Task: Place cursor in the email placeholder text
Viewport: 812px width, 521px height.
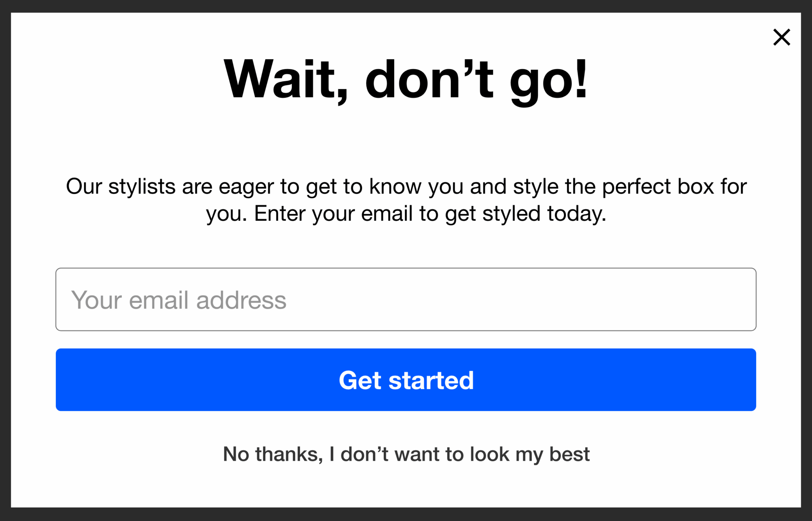Action: pos(178,300)
